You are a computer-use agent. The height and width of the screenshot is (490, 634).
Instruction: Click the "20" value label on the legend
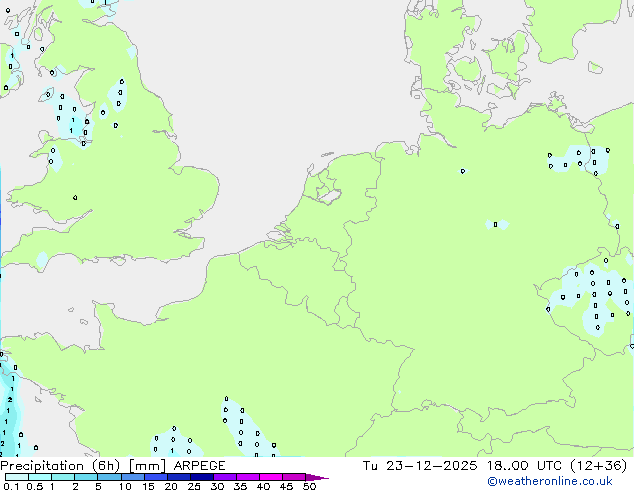click(171, 487)
